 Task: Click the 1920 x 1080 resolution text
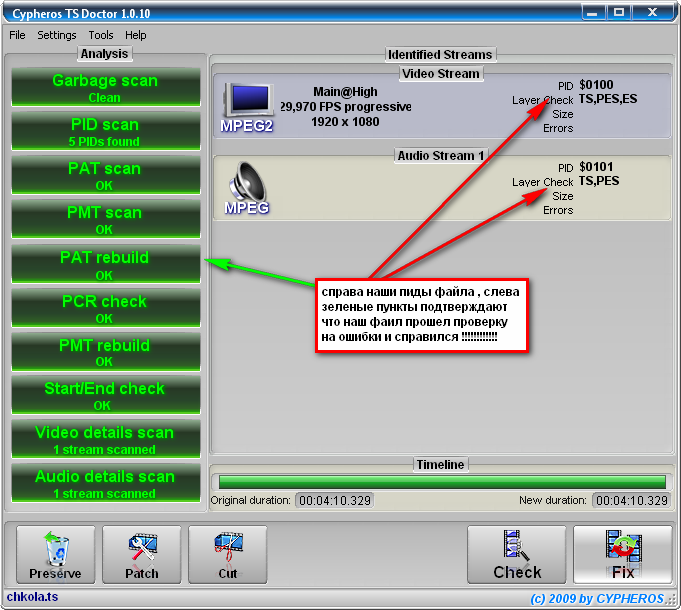coord(345,122)
